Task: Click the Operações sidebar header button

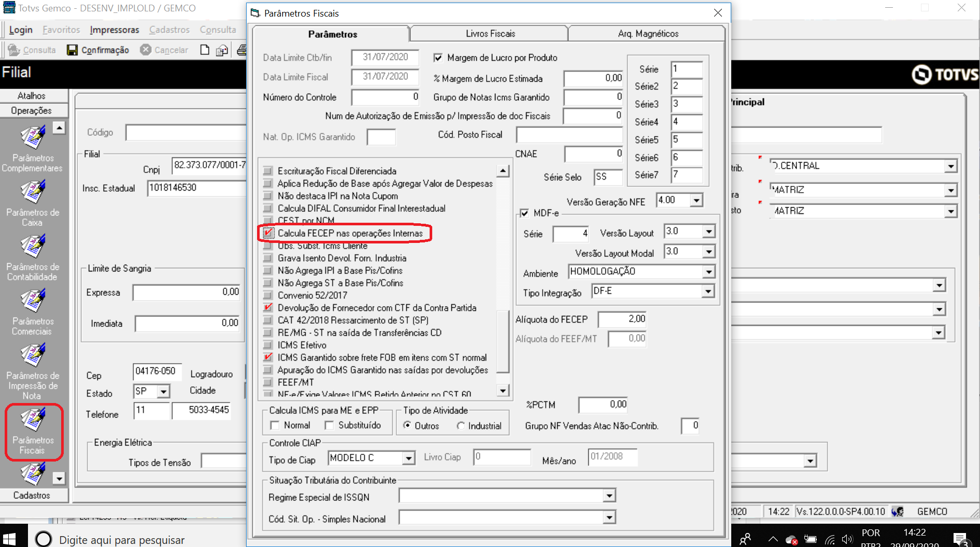Action: coord(34,110)
